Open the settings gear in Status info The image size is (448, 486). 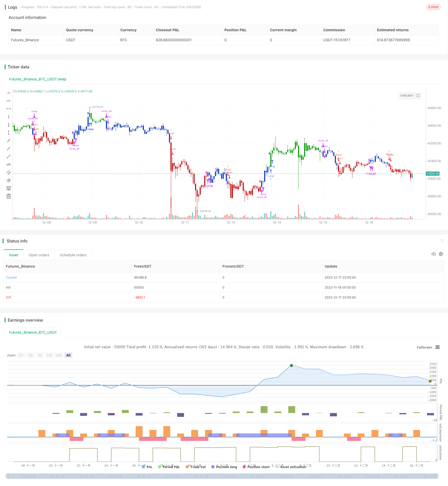coord(441,254)
